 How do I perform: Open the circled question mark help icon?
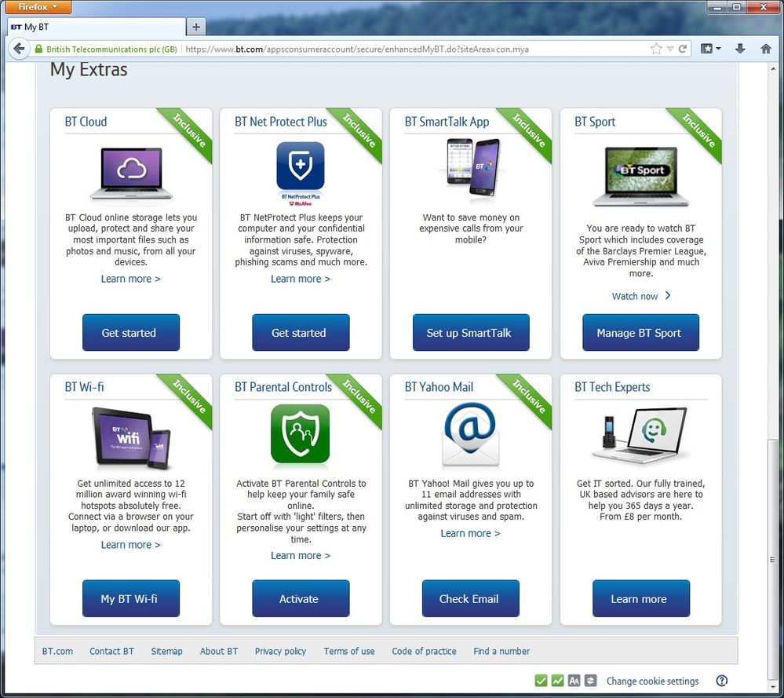pyautogui.click(x=721, y=681)
